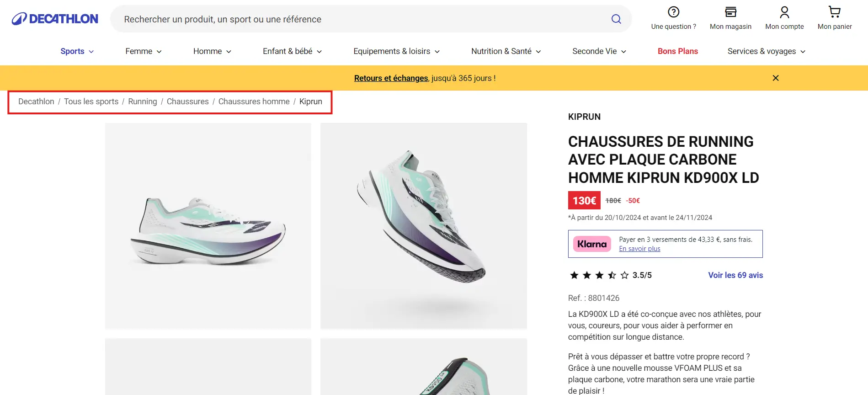The height and width of the screenshot is (395, 868).
Task: Follow the Retours et échanges link
Action: [391, 78]
